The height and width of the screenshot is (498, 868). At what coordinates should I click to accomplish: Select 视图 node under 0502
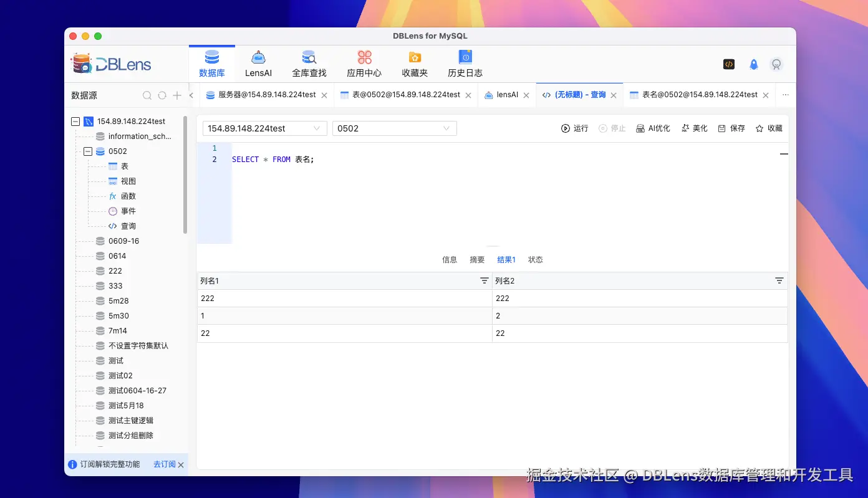(122, 181)
